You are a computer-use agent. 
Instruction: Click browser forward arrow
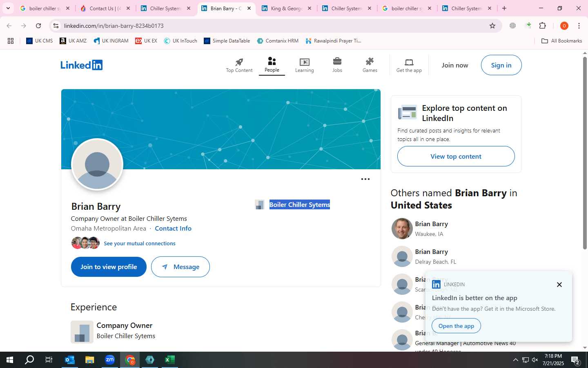pos(24,26)
